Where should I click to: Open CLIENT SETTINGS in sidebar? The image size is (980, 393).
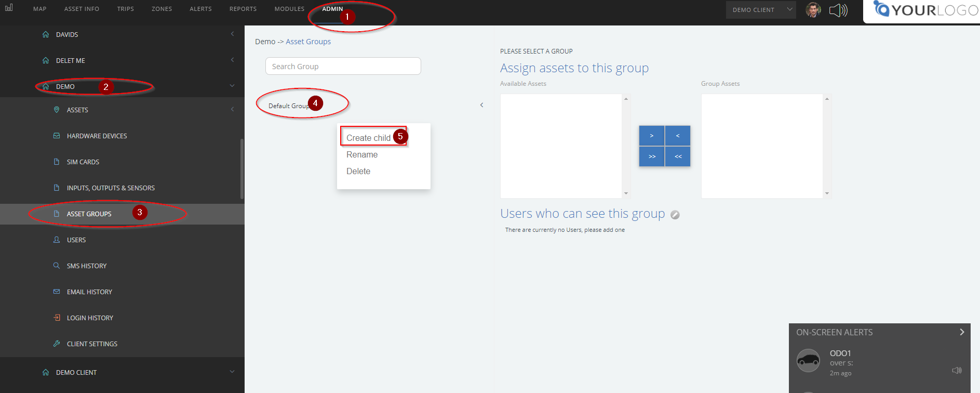[x=92, y=344]
